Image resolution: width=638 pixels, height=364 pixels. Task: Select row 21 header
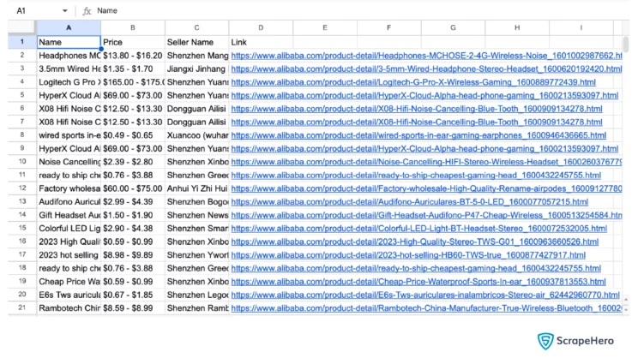tap(22, 307)
